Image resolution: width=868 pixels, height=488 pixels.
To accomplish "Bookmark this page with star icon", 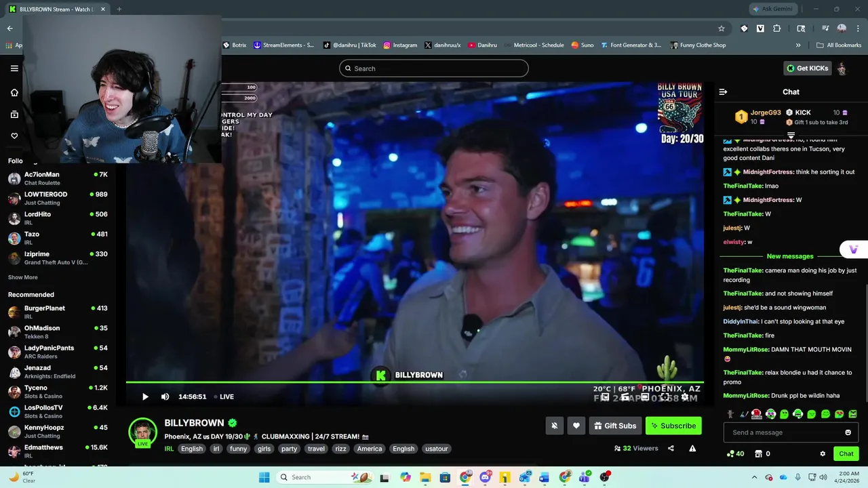I will click(x=722, y=28).
